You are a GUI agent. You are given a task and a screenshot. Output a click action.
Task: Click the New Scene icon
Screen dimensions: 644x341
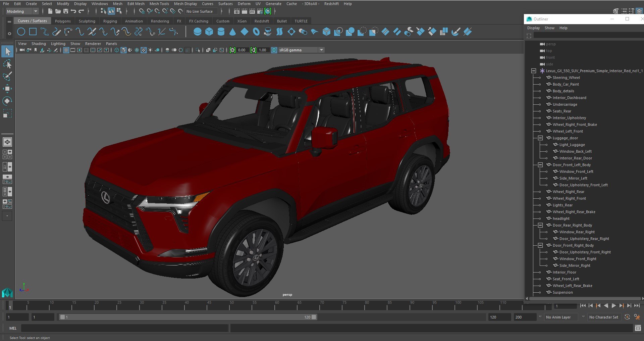[x=50, y=11]
